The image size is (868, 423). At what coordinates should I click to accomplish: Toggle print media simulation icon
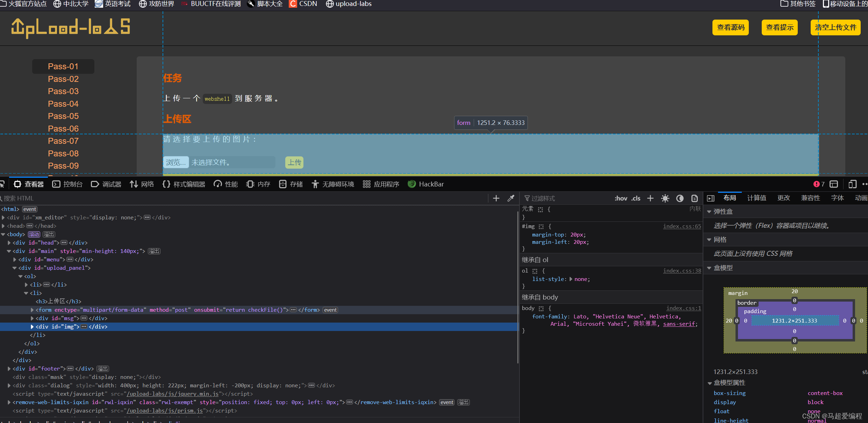coord(694,198)
